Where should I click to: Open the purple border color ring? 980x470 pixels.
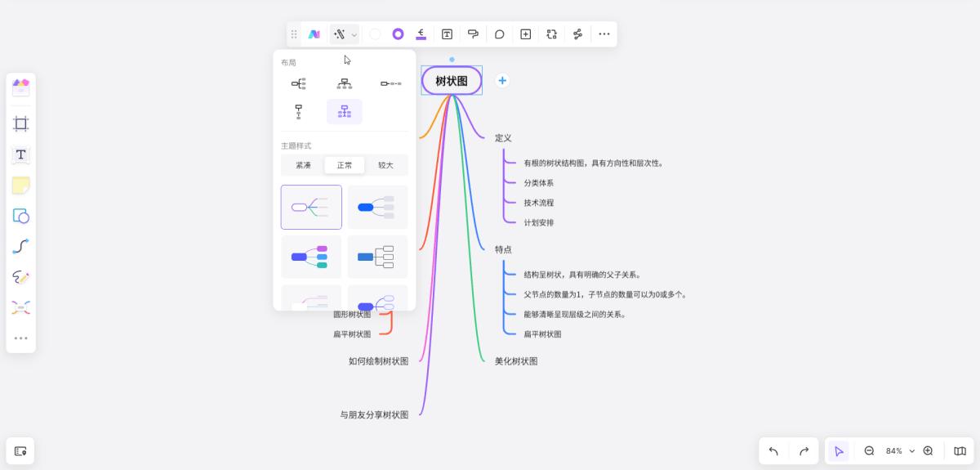click(398, 34)
